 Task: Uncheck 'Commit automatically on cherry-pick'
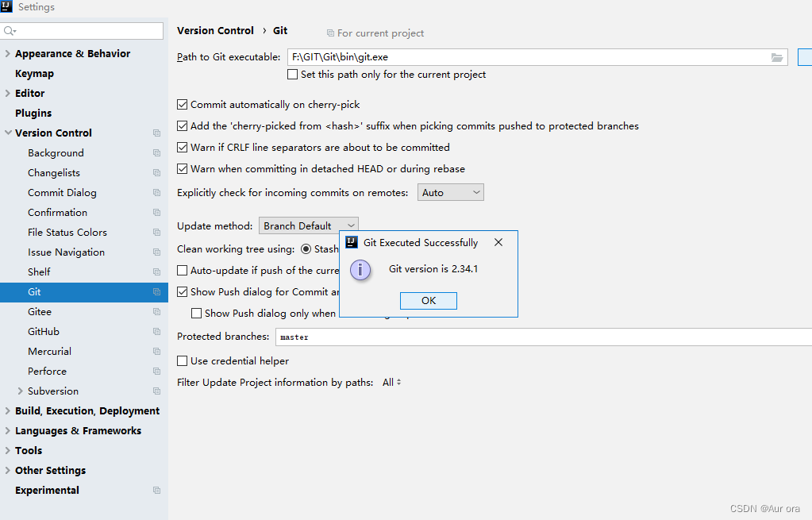pos(183,105)
